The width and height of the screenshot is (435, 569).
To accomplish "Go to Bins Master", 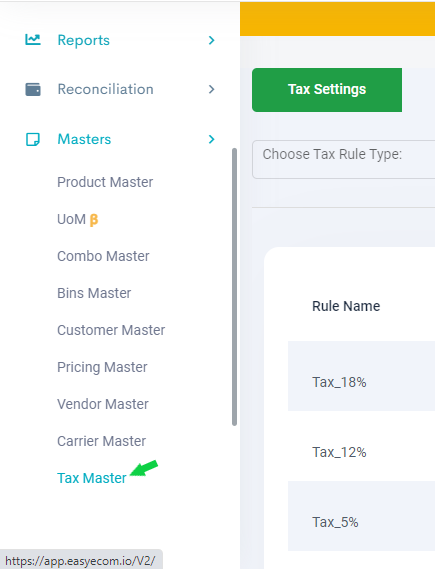I will point(94,293).
